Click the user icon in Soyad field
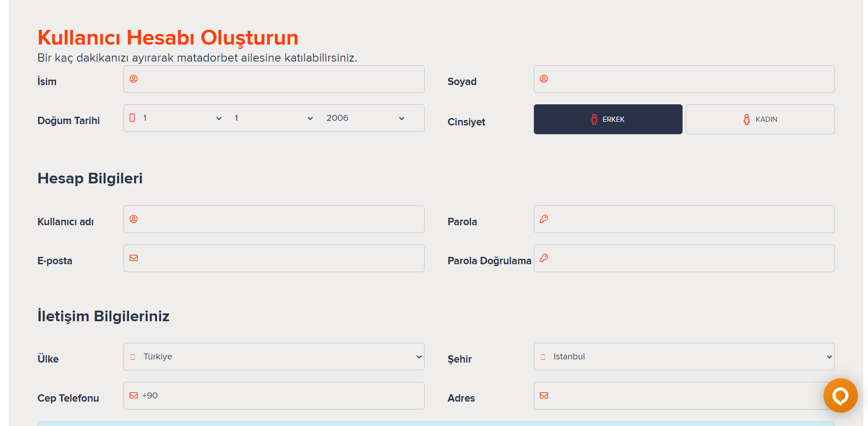The height and width of the screenshot is (426, 868). tap(544, 79)
